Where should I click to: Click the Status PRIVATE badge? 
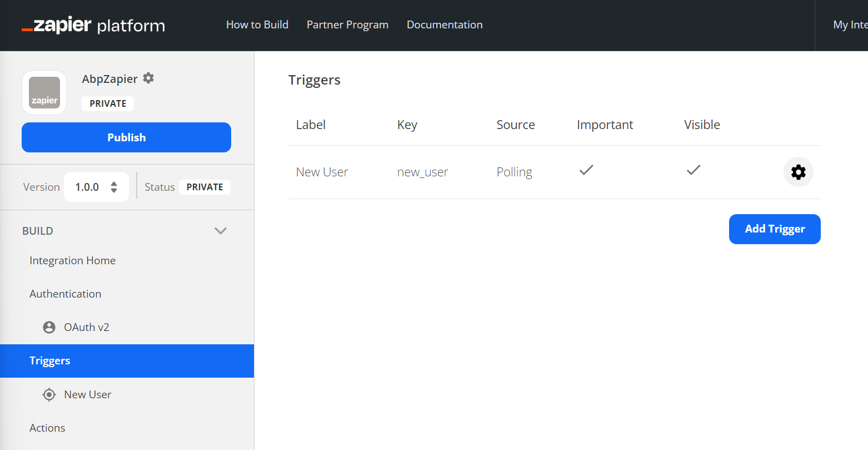[205, 187]
